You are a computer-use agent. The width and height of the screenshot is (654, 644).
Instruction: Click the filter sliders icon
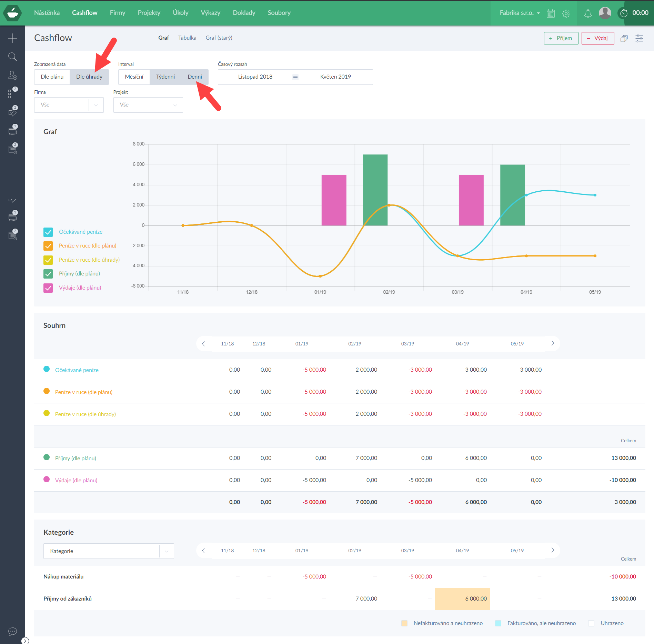click(639, 38)
